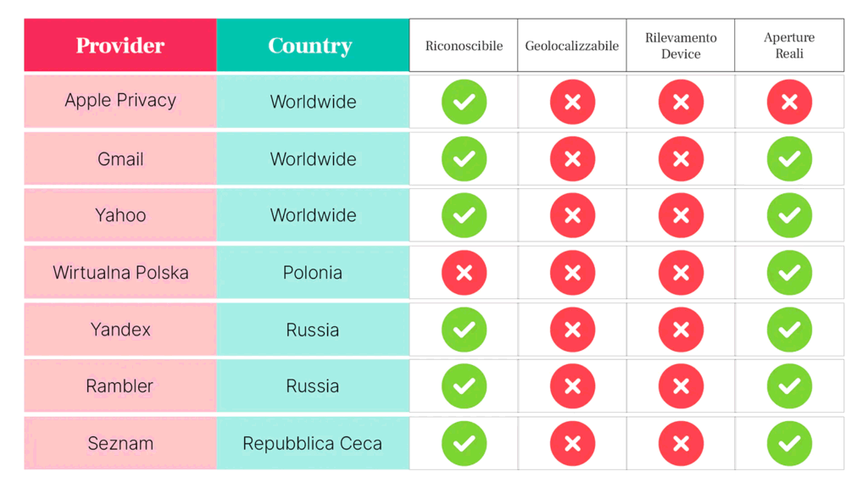Image resolution: width=868 pixels, height=488 pixels.
Task: Select the Apple Privacy provider cell
Action: click(120, 102)
